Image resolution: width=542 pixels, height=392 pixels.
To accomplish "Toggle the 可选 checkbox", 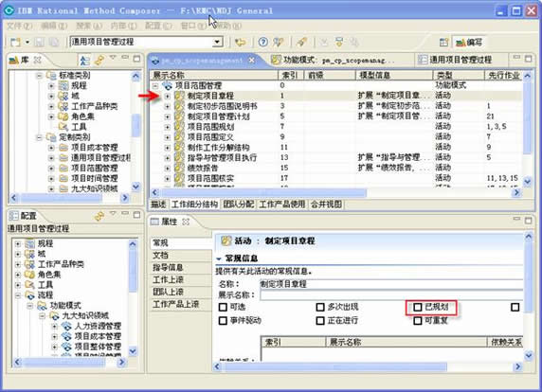I will coord(223,307).
